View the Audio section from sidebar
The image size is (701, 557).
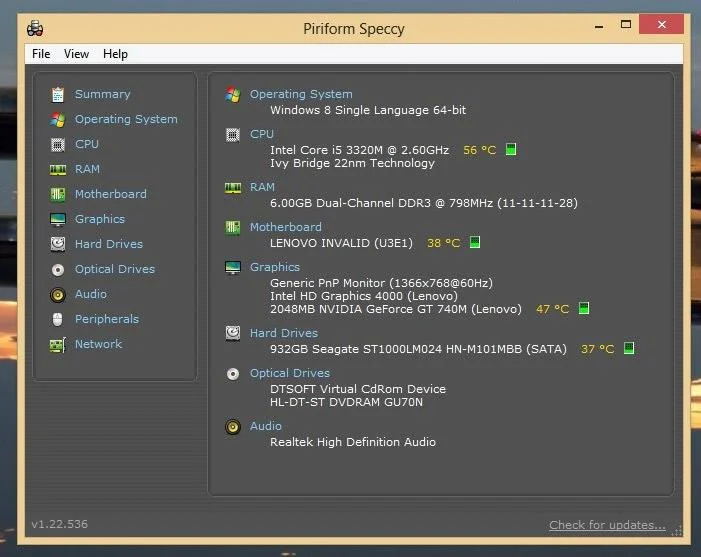pyautogui.click(x=91, y=295)
